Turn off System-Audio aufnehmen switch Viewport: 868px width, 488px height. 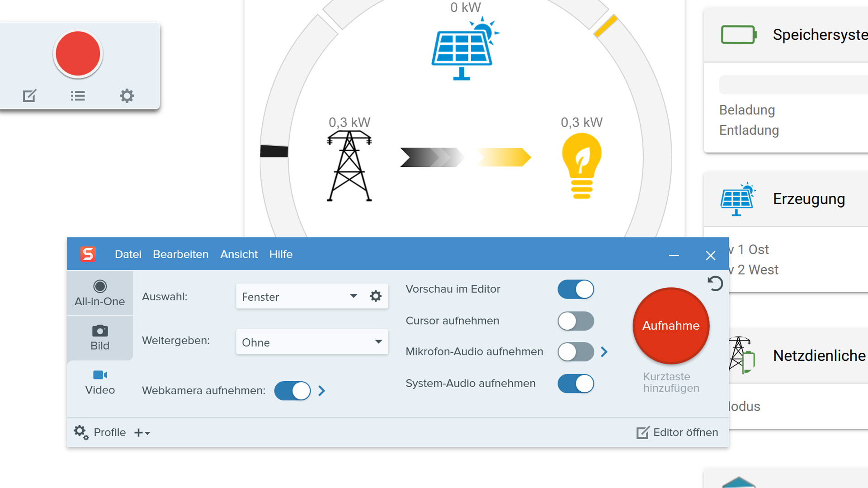pos(576,384)
